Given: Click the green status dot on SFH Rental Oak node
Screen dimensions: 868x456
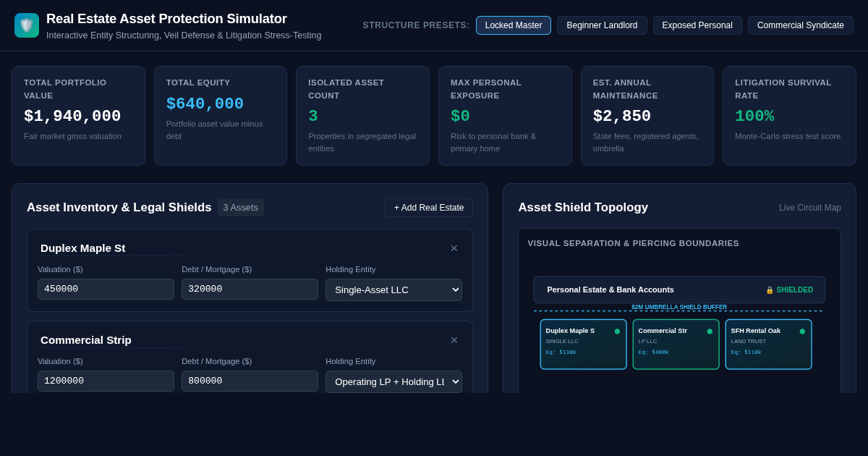Looking at the screenshot, I should click(802, 332).
